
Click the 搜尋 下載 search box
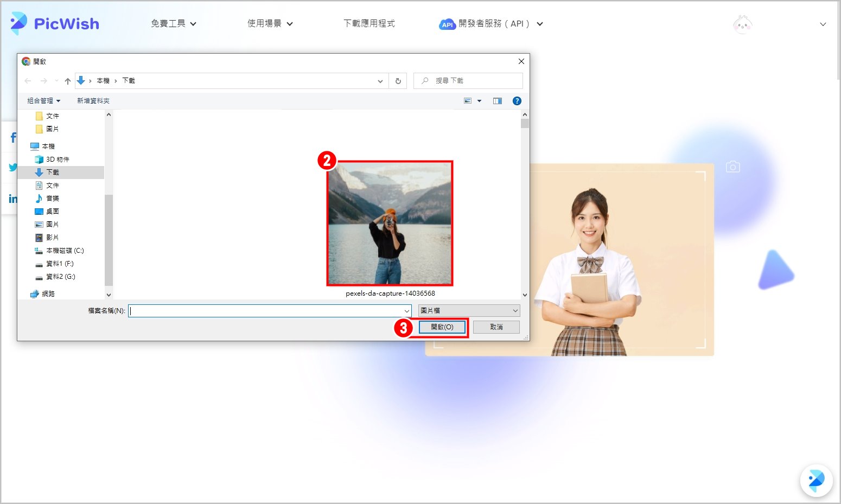click(x=468, y=81)
